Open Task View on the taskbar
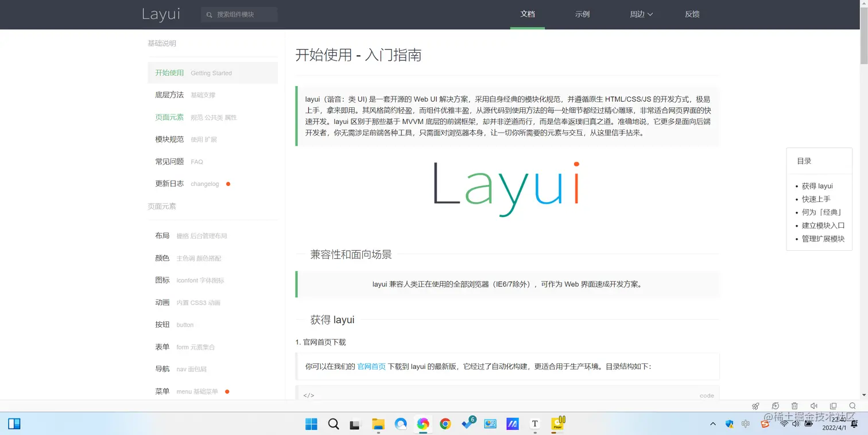 tap(355, 424)
